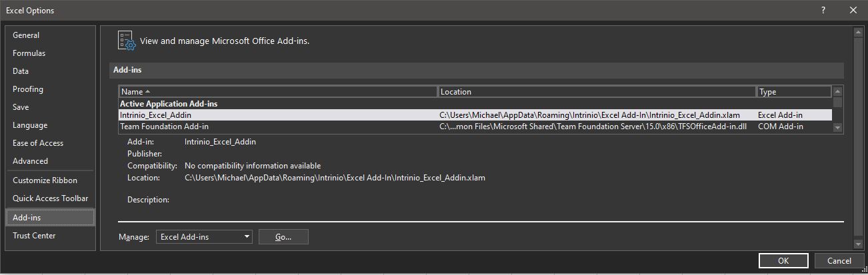Click the main pane vertical scrollbar track

[x=859, y=138]
